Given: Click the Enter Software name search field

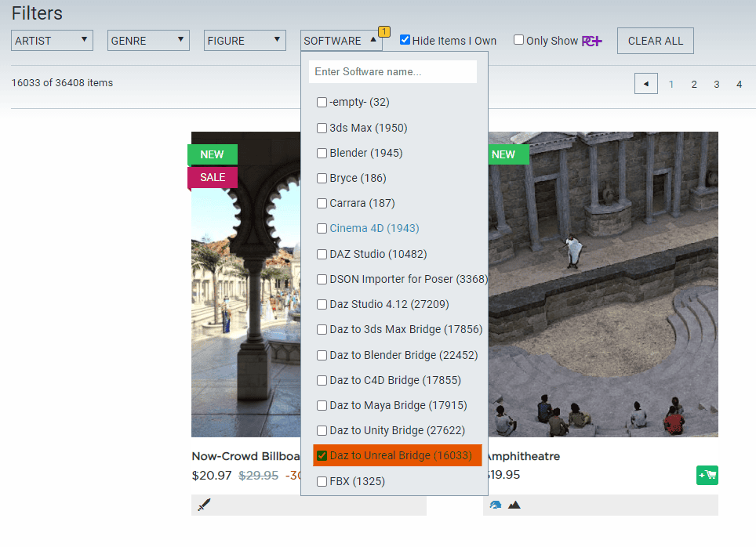Looking at the screenshot, I should click(392, 71).
